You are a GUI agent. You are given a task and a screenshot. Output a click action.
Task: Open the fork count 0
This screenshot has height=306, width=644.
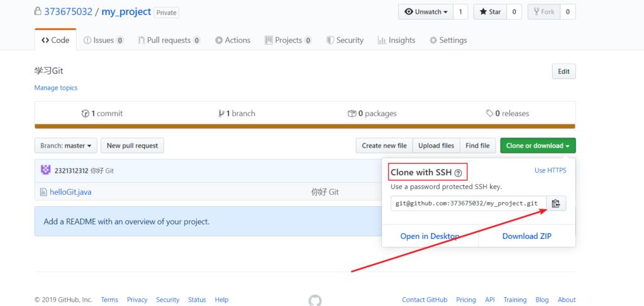[568, 12]
